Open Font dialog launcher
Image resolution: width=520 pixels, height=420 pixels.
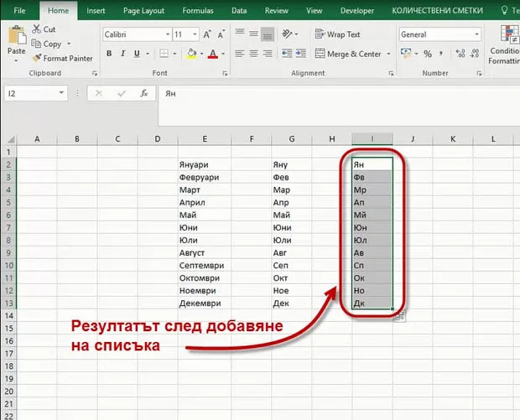tap(225, 73)
